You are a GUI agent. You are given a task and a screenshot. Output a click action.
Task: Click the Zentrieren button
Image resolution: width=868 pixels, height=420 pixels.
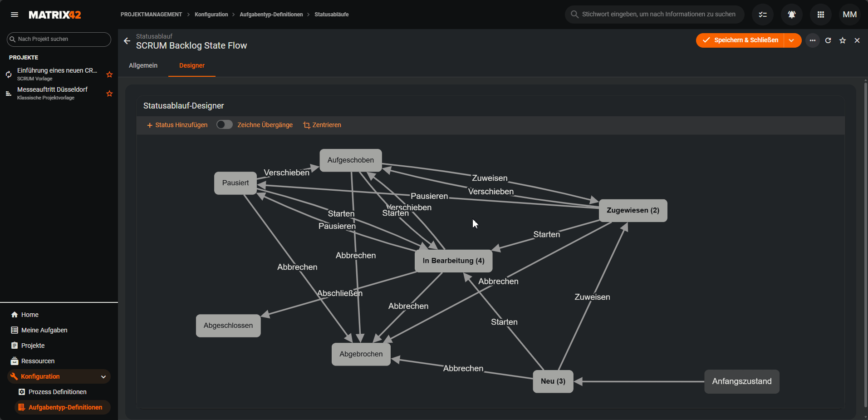(322, 125)
